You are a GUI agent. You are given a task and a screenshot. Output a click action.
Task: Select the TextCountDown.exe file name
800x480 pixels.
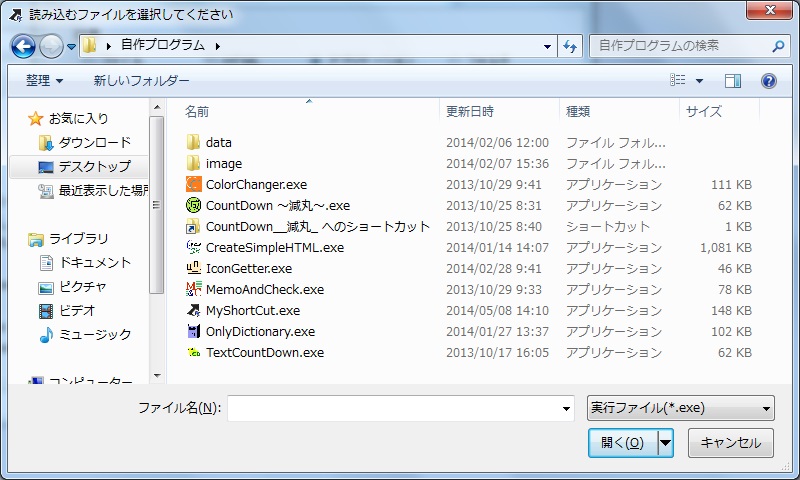click(x=265, y=352)
